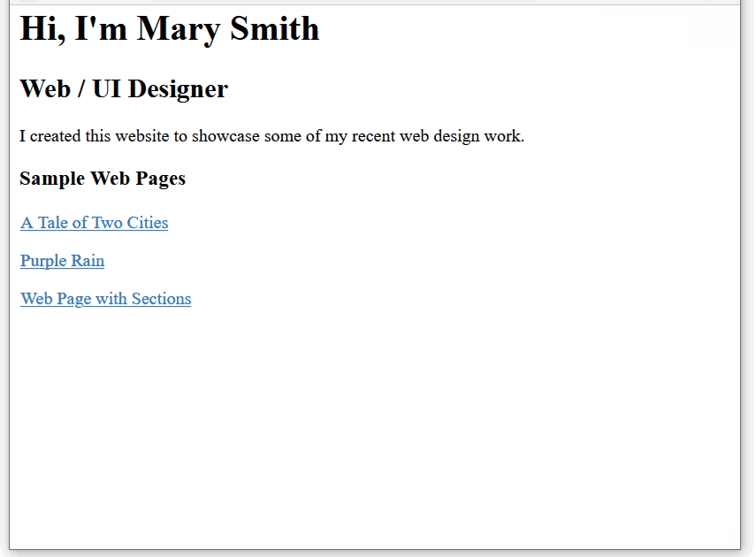Follow the Web Page with Sections link
The height and width of the screenshot is (557, 756).
point(105,299)
